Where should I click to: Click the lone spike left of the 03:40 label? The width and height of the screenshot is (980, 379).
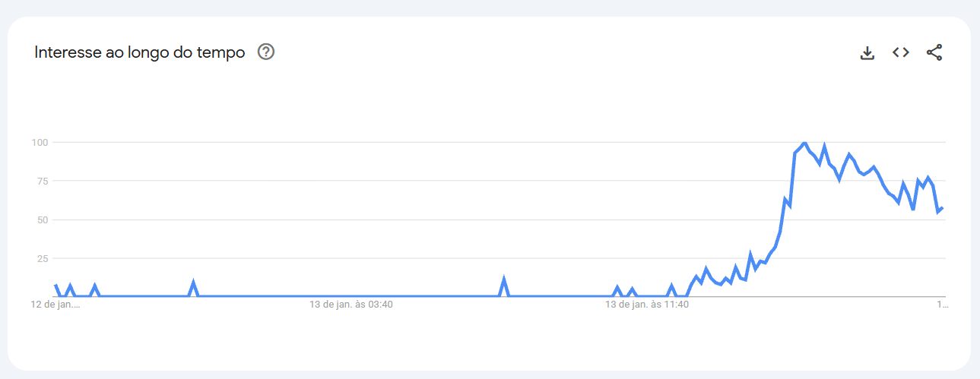click(194, 283)
